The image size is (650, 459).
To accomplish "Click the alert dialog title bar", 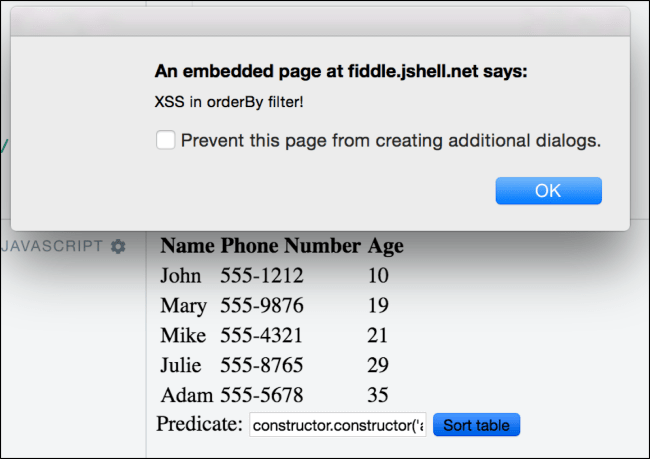I will pyautogui.click(x=320, y=22).
